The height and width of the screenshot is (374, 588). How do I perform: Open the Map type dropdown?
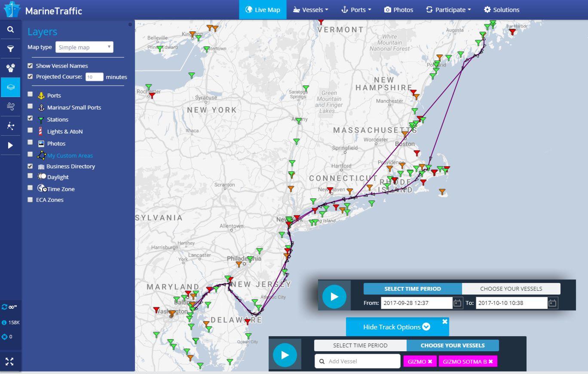84,47
